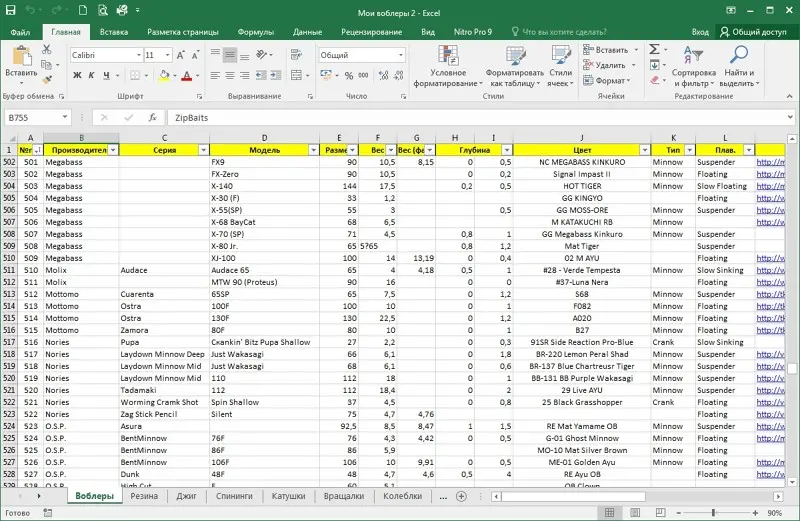This screenshot has height=521, width=800.
Task: Click the wrap text icon
Action: [296, 55]
